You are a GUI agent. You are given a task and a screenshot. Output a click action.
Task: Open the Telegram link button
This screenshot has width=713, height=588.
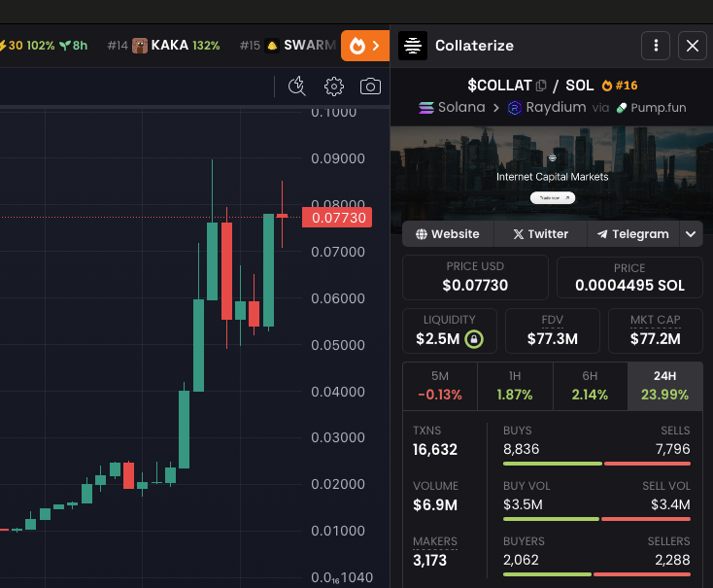pyautogui.click(x=633, y=234)
